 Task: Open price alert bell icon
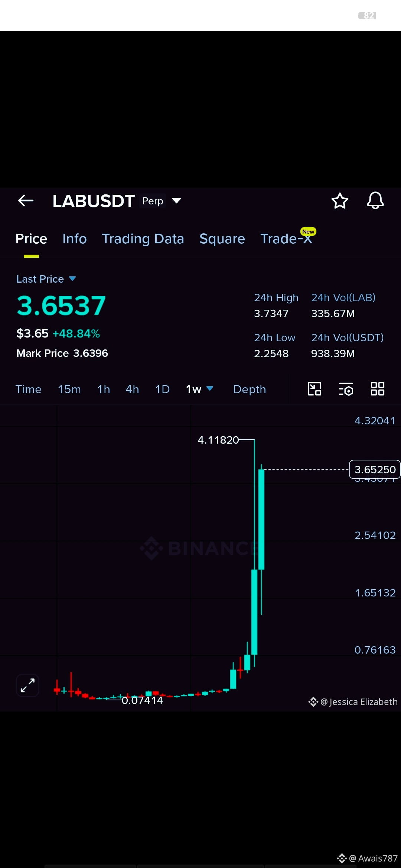tap(375, 201)
